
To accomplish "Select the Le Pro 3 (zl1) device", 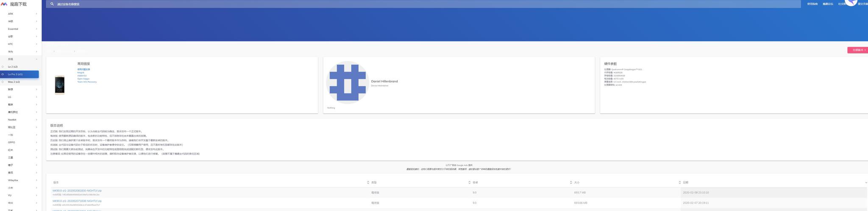I will tap(19, 74).
